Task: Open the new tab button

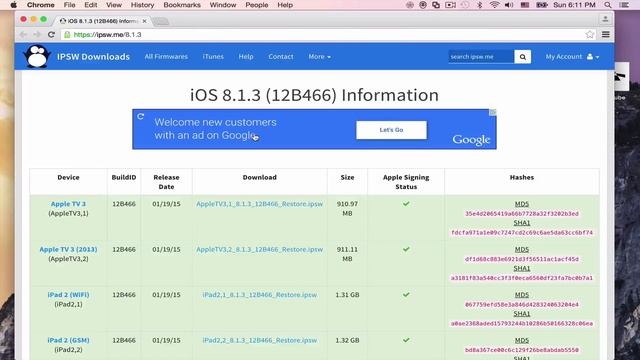Action: (x=161, y=21)
